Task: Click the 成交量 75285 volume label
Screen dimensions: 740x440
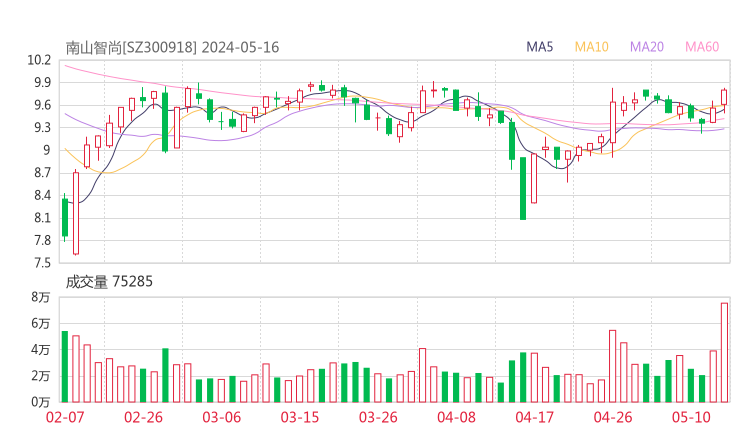Action: click(x=109, y=282)
